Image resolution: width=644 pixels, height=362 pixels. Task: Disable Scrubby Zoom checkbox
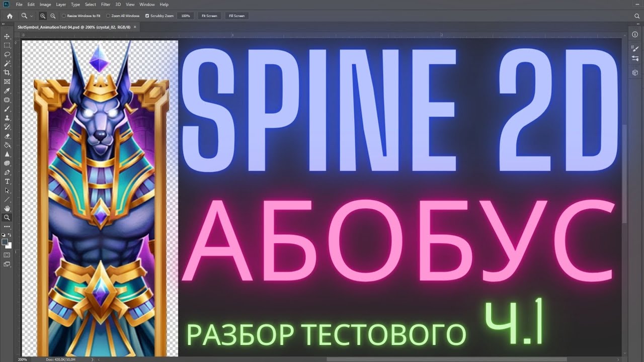pos(147,16)
